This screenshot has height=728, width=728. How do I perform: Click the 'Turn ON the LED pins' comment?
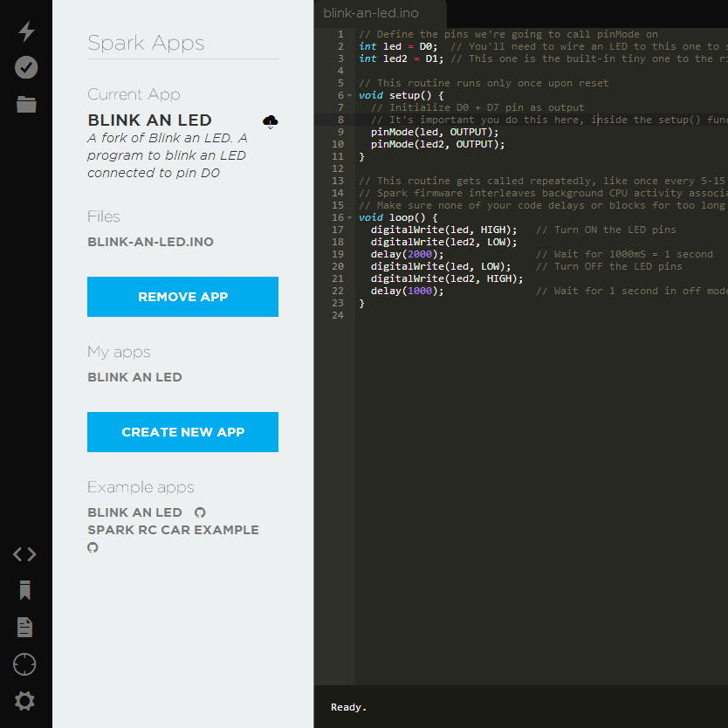pyautogui.click(x=606, y=230)
